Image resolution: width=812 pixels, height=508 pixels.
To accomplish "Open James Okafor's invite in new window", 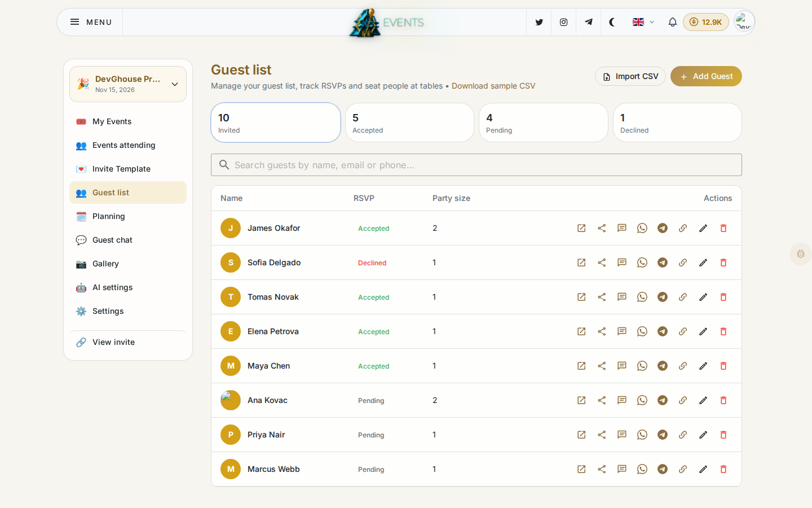I will [581, 228].
